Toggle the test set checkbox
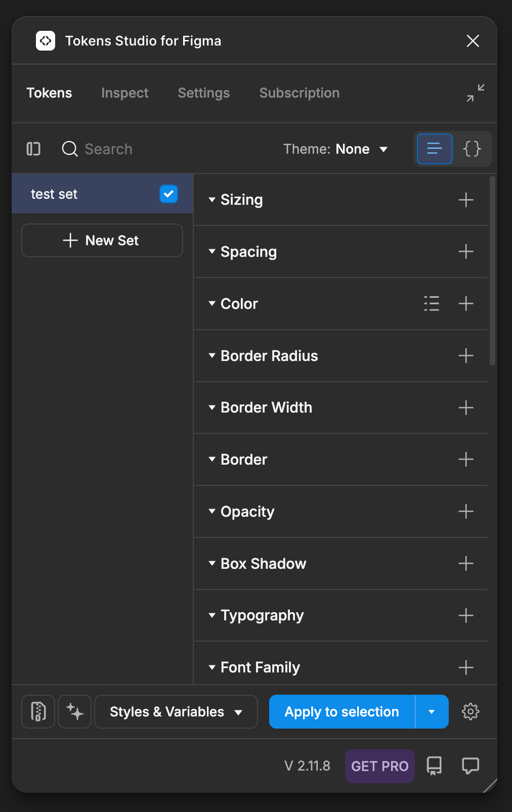Screen dimensions: 512x812 pyautogui.click(x=168, y=194)
